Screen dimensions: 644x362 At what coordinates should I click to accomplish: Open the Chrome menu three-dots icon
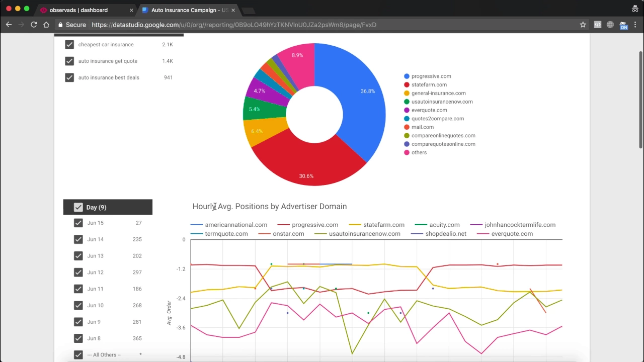click(x=636, y=25)
